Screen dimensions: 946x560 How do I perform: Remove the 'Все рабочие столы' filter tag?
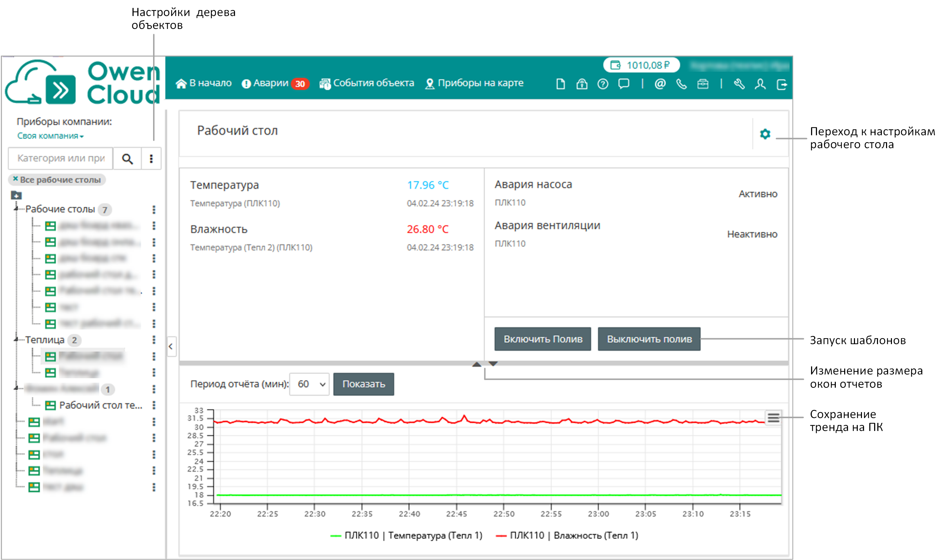[15, 179]
